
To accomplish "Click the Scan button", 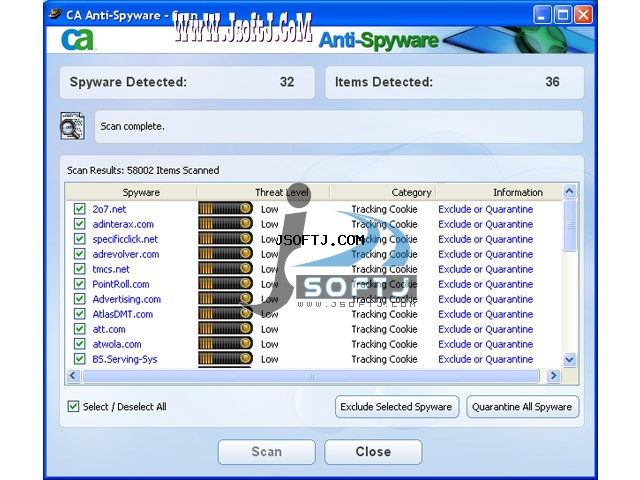I will pos(267,451).
